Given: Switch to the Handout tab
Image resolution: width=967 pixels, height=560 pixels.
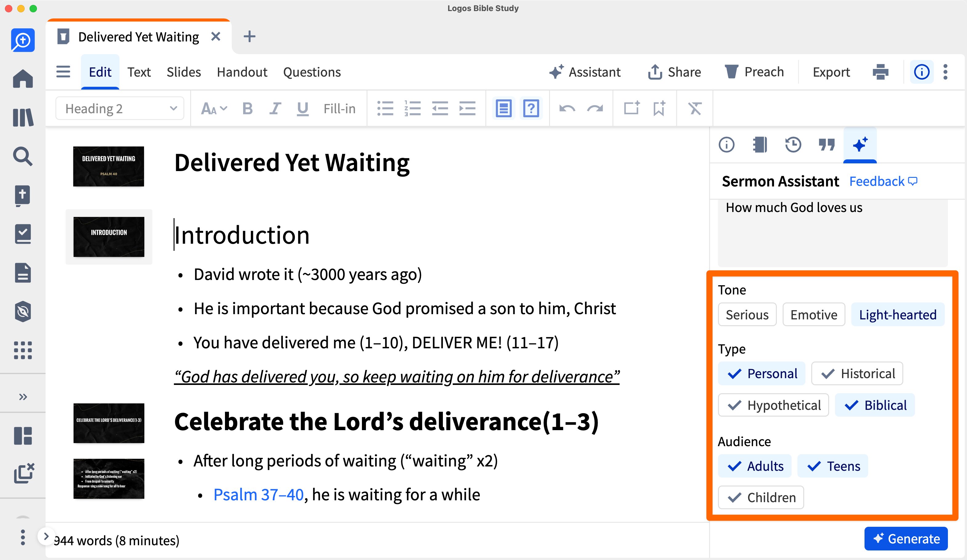Looking at the screenshot, I should click(242, 72).
